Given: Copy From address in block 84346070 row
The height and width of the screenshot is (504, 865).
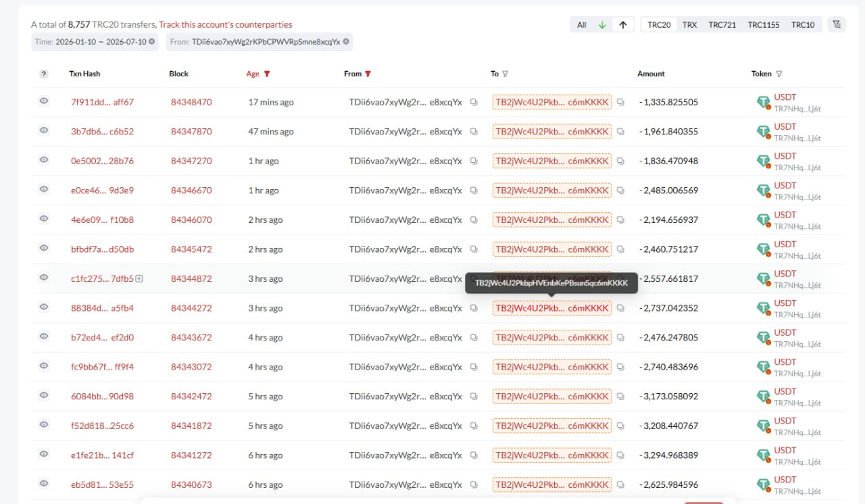Looking at the screenshot, I should point(474,220).
